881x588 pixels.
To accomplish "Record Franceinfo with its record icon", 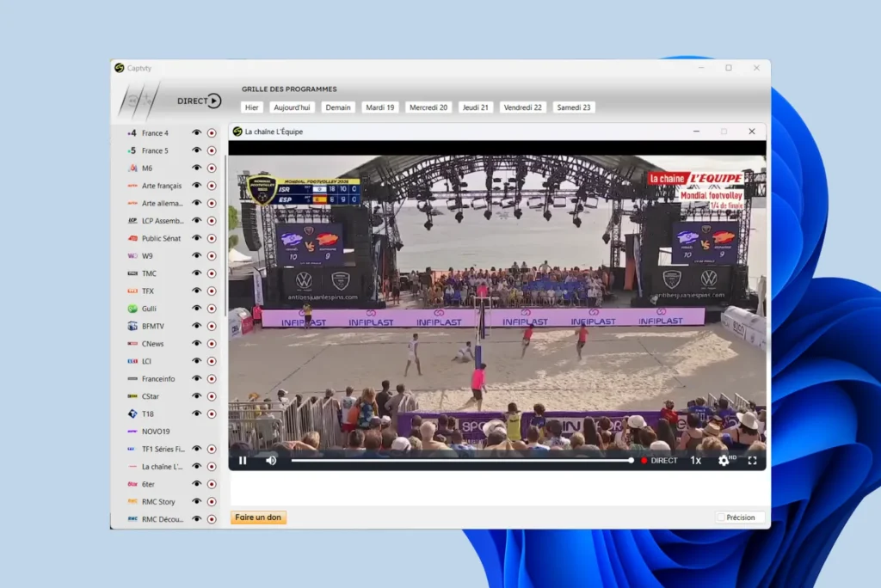I will (212, 378).
